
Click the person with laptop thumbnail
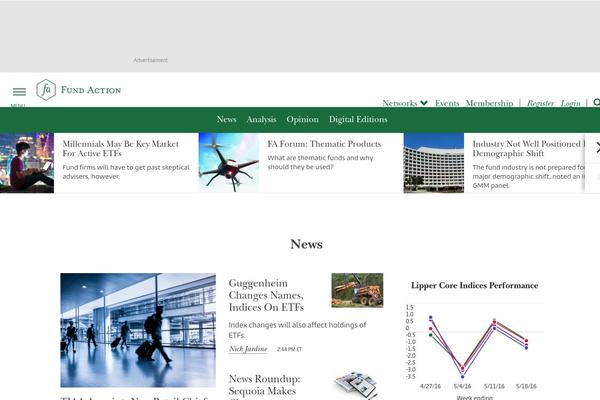point(27,163)
